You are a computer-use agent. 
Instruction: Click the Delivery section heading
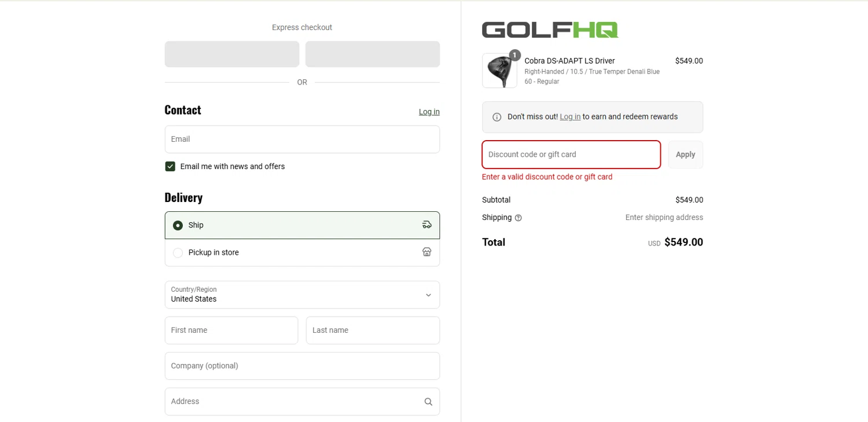(183, 197)
